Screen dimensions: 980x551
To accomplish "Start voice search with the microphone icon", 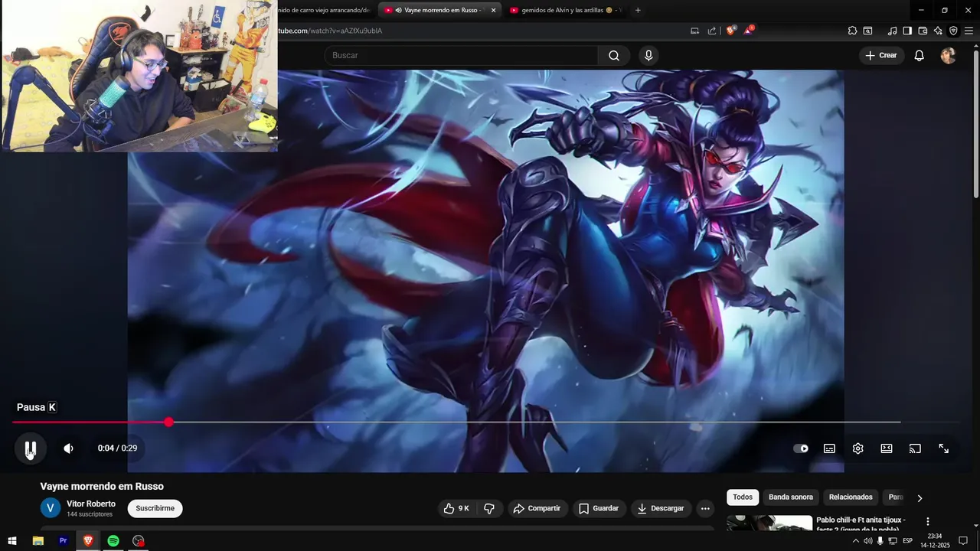I will [x=648, y=55].
